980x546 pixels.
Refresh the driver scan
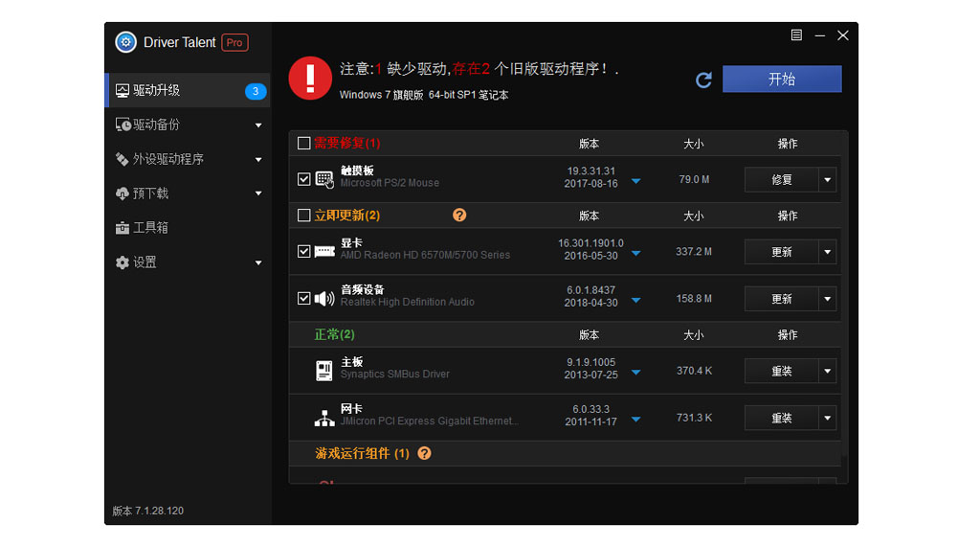pyautogui.click(x=703, y=80)
